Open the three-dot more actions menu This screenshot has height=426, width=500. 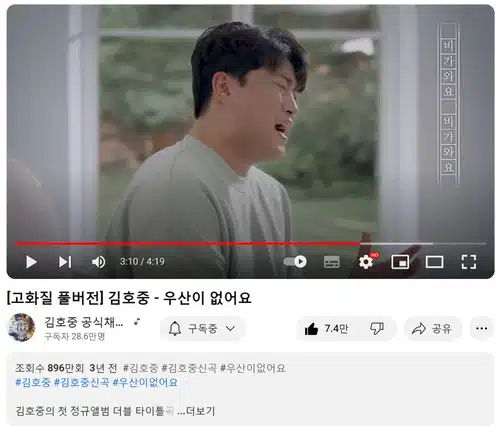pos(482,329)
